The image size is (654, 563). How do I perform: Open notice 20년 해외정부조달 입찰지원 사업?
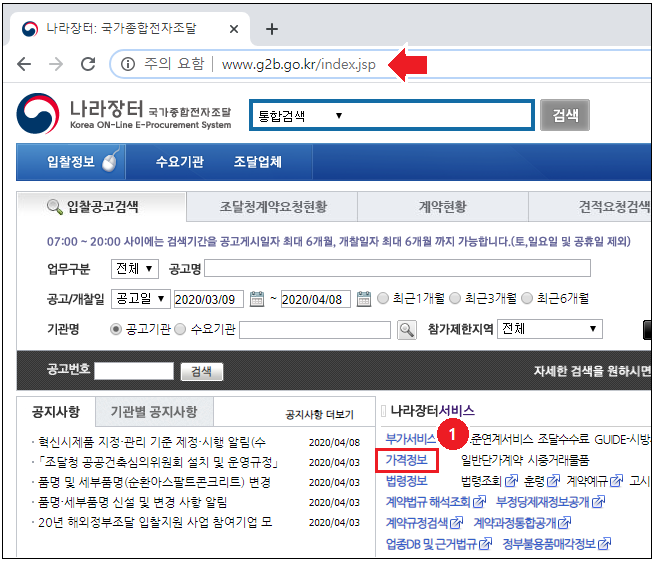[155, 522]
